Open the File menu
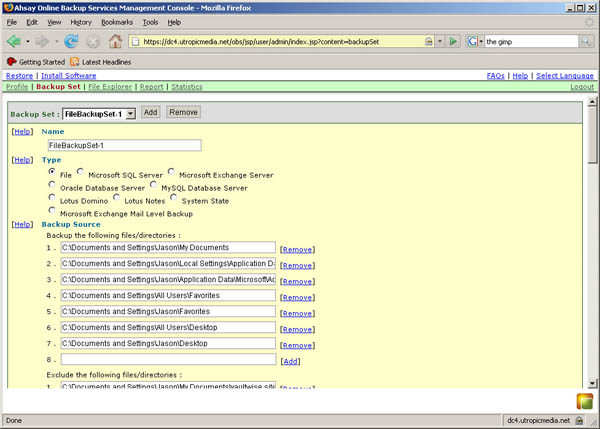The image size is (600, 429). coord(12,22)
